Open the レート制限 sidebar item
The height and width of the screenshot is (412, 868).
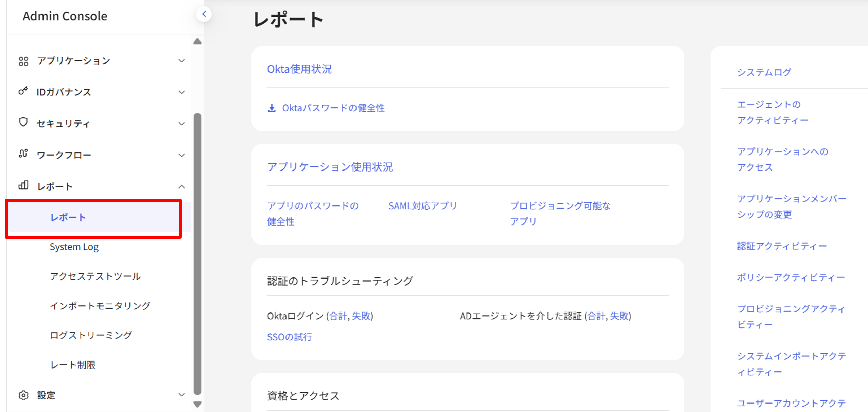[x=73, y=365]
